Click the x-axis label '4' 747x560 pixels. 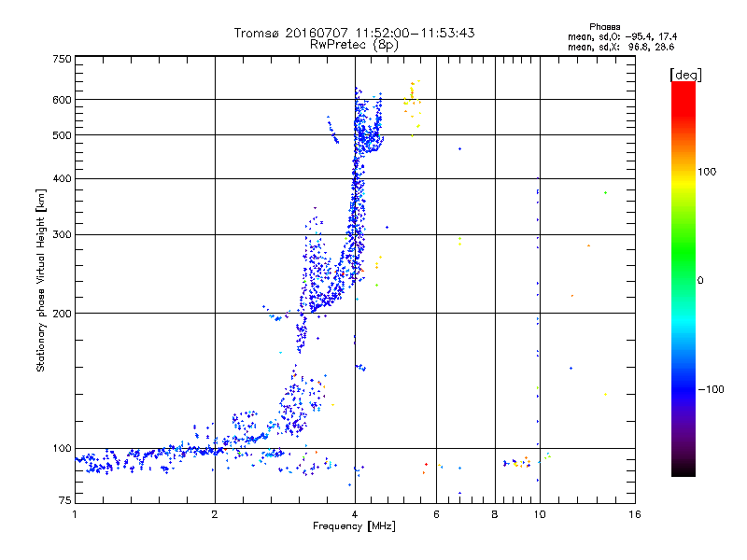click(x=355, y=514)
